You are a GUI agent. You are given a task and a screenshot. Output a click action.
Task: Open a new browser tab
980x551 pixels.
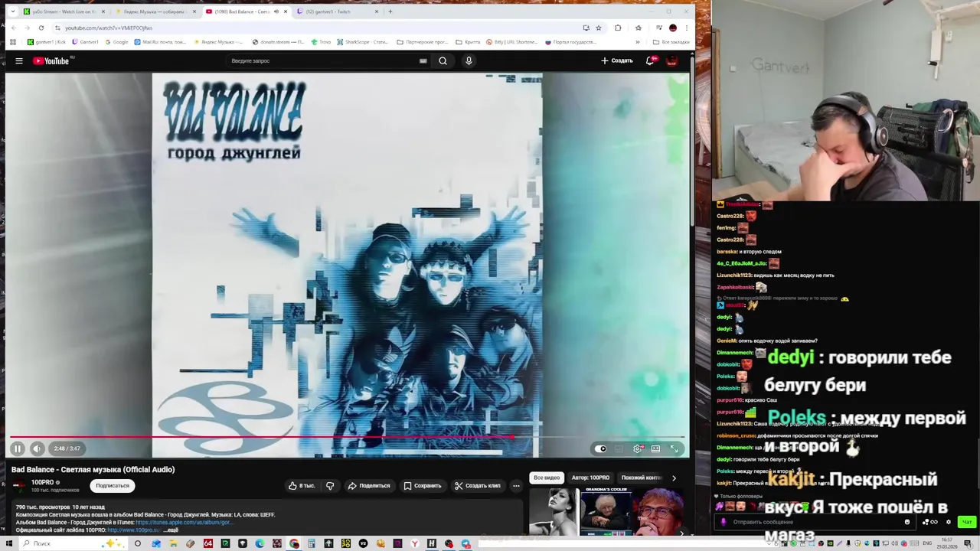(x=390, y=11)
